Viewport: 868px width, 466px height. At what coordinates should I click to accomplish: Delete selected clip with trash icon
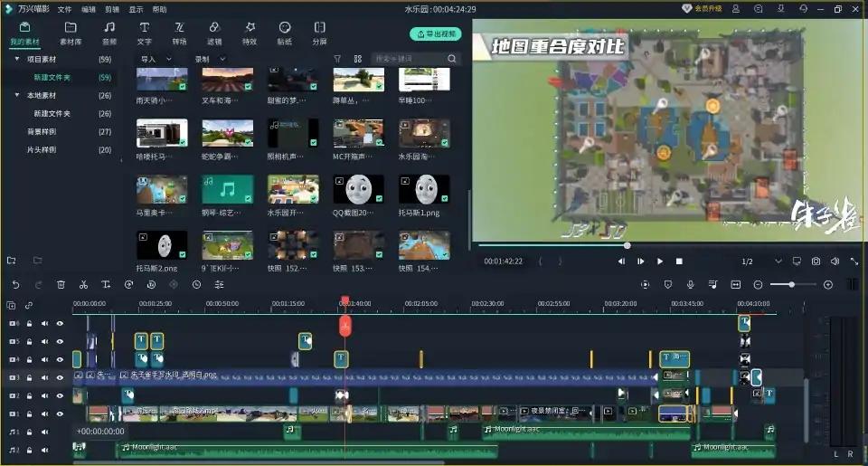61,284
